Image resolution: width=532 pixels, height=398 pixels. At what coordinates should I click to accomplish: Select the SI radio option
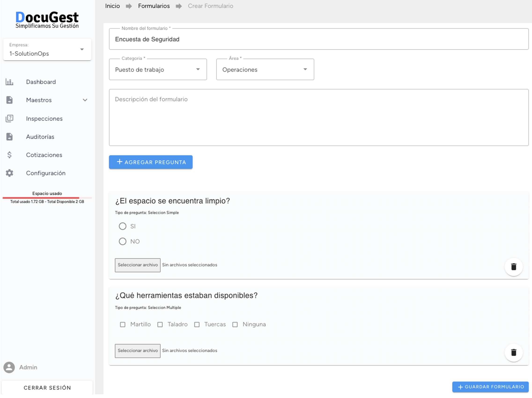tap(123, 226)
